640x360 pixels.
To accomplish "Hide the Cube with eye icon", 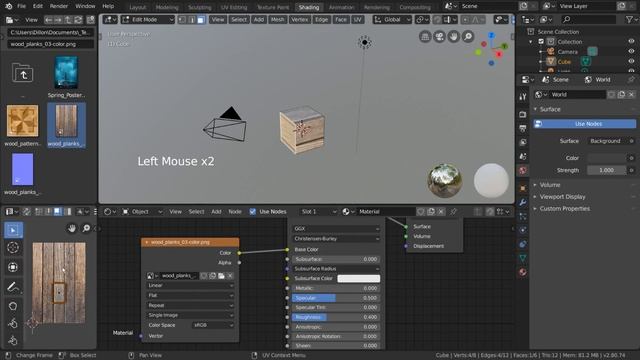I will coord(631,62).
